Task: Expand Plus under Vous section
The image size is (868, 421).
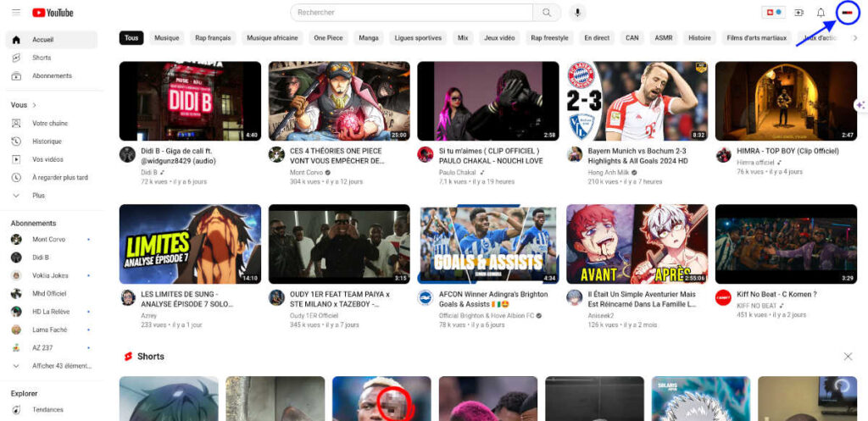Action: (x=52, y=196)
